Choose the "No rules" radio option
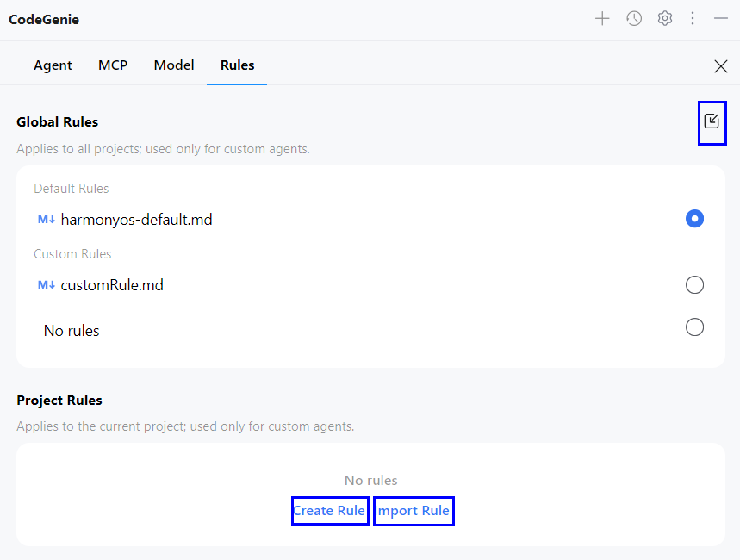 (694, 327)
